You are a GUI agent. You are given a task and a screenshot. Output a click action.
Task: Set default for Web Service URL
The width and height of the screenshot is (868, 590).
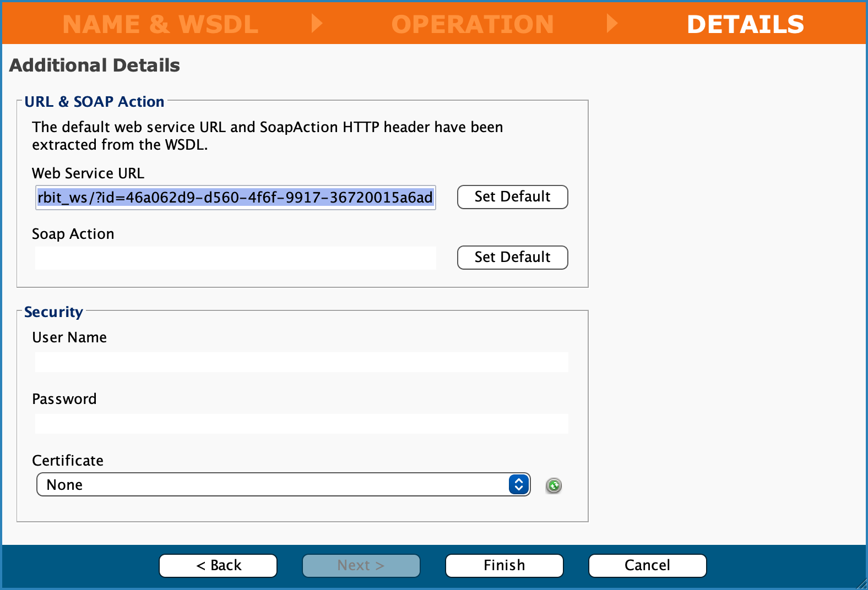pyautogui.click(x=512, y=197)
